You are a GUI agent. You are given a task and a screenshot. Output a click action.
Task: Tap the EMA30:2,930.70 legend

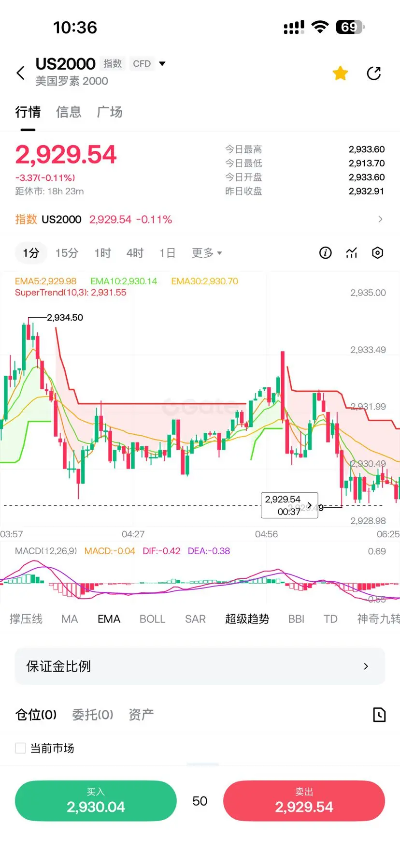click(204, 281)
